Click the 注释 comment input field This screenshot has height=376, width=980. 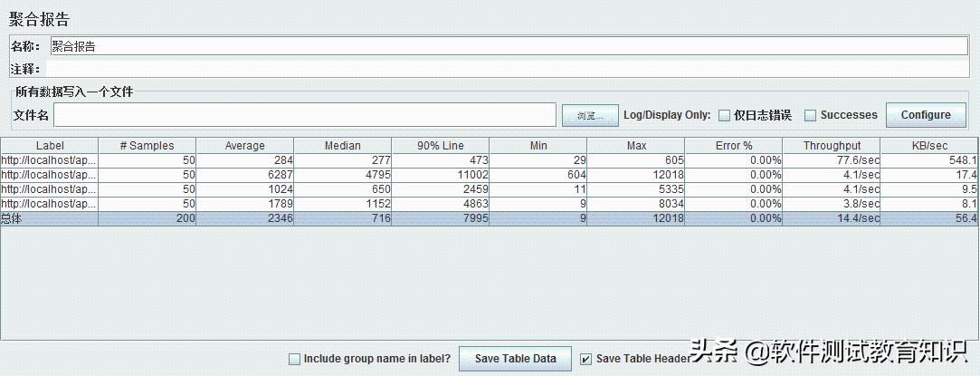click(507, 69)
